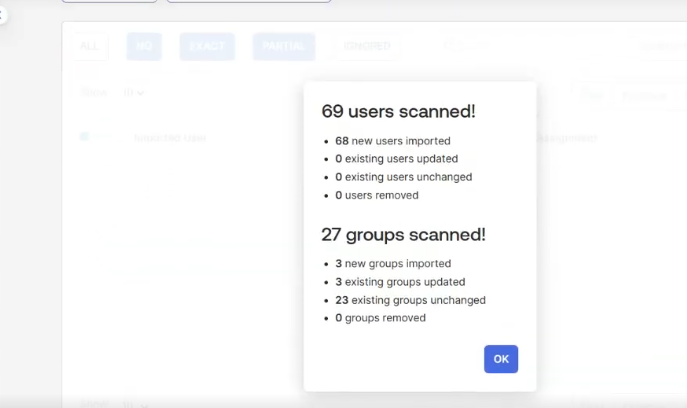Screen dimensions: 687x408
Task: Toggle the green checkbox in table header
Action: (x=85, y=136)
